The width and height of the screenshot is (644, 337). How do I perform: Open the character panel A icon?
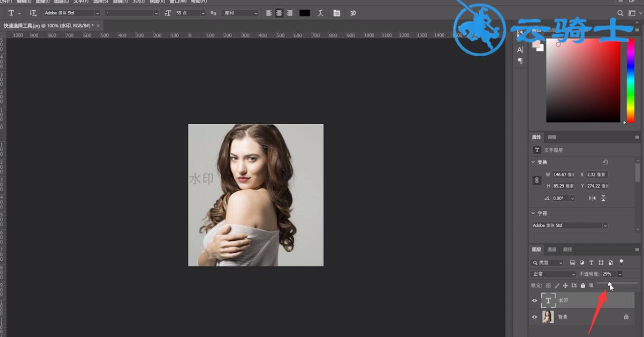(x=520, y=50)
